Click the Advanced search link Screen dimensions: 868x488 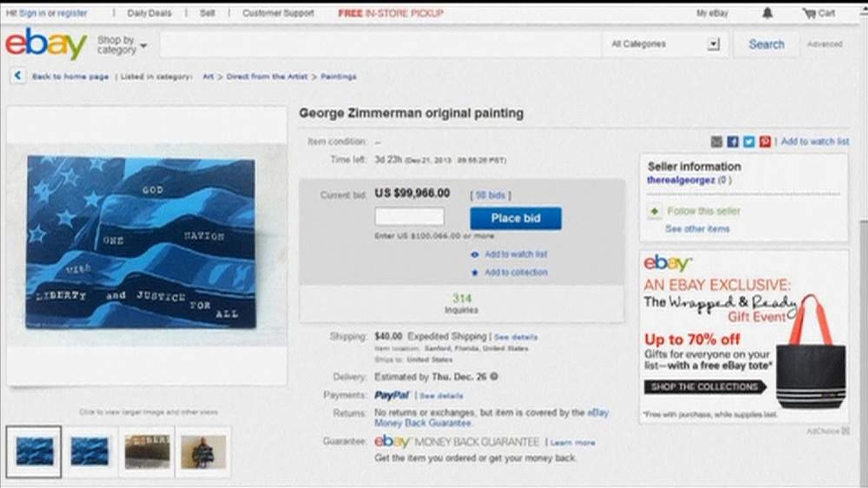click(824, 44)
